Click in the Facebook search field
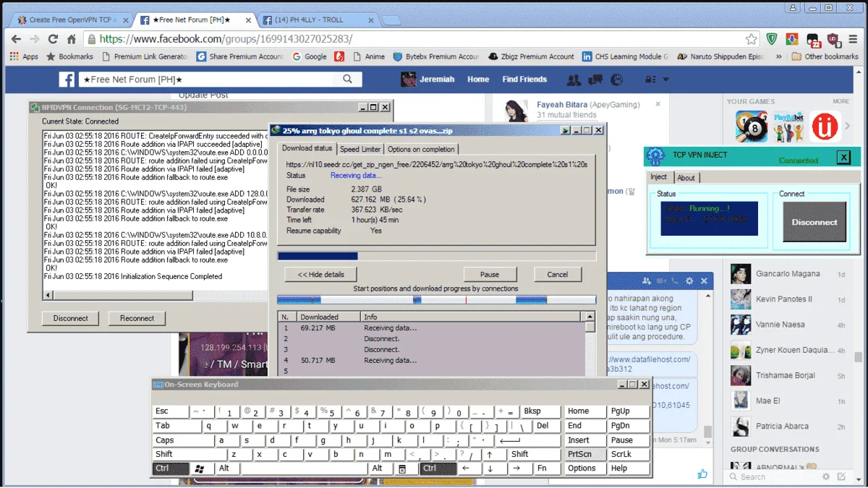This screenshot has height=488, width=868. click(x=208, y=80)
